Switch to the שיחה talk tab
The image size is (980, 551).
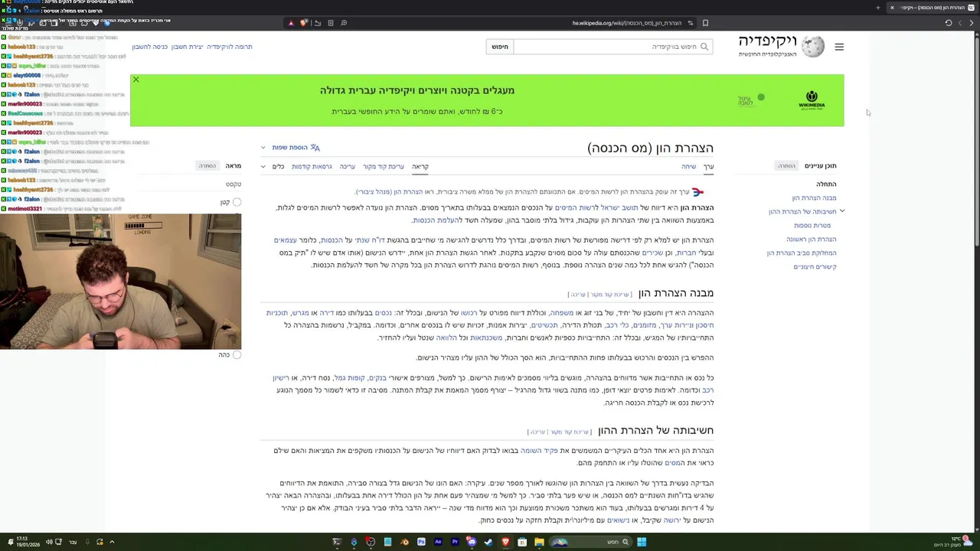point(689,166)
